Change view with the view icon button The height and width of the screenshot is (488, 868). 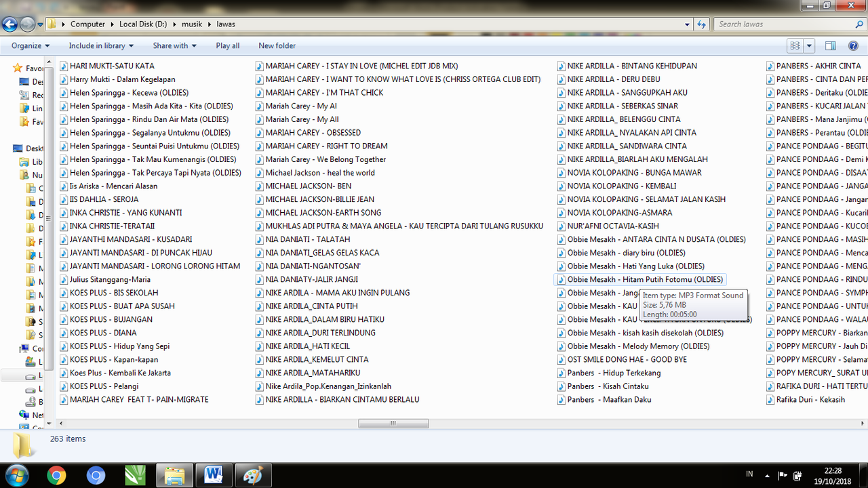point(795,45)
